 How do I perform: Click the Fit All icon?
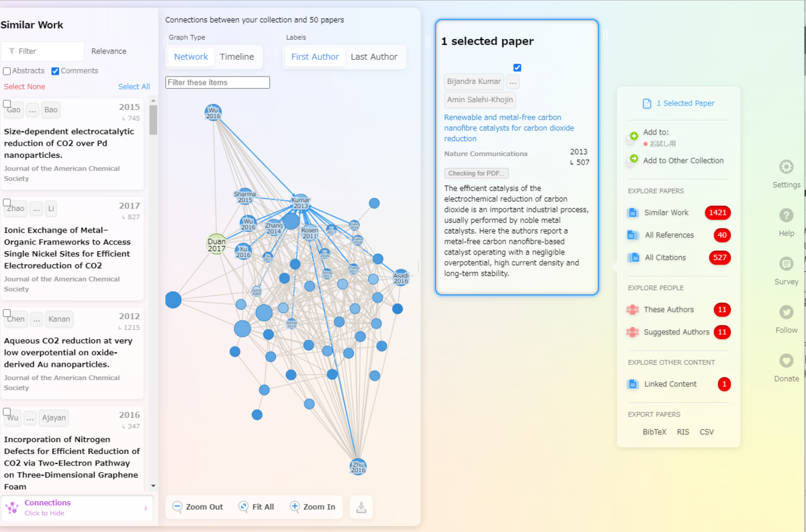point(244,507)
